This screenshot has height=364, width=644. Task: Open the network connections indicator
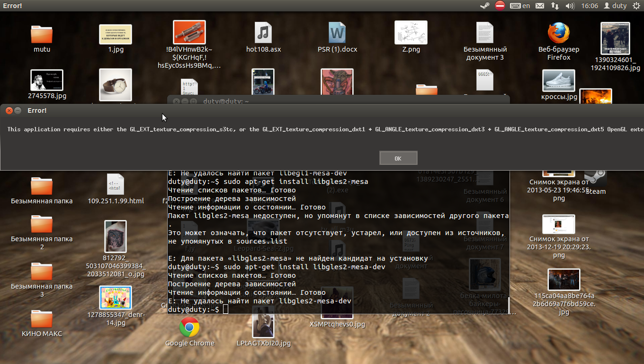coord(555,6)
